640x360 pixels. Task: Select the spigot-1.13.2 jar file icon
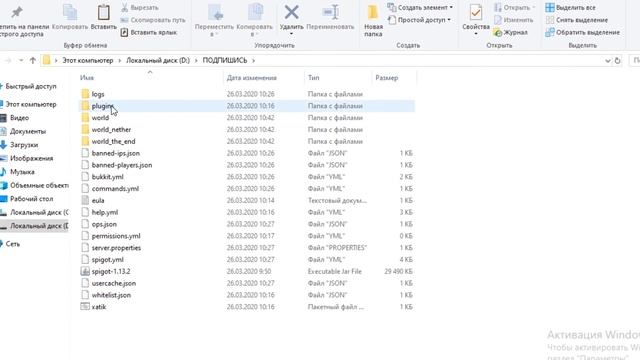click(x=85, y=271)
